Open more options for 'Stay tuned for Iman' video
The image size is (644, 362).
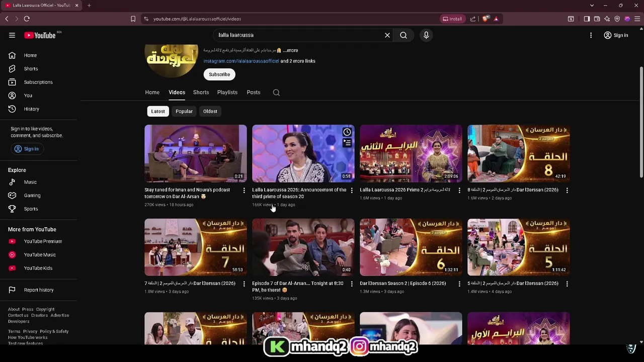click(244, 191)
